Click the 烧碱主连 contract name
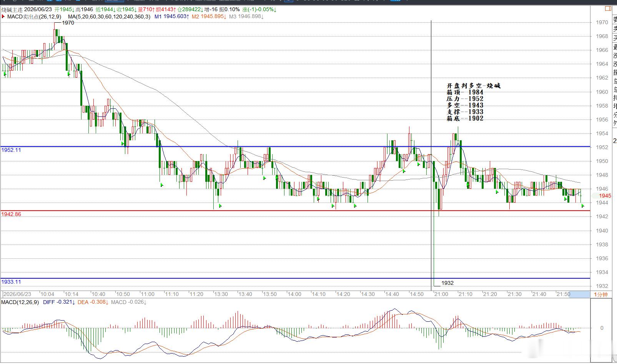Image resolution: width=617 pixels, height=364 pixels. pyautogui.click(x=12, y=9)
